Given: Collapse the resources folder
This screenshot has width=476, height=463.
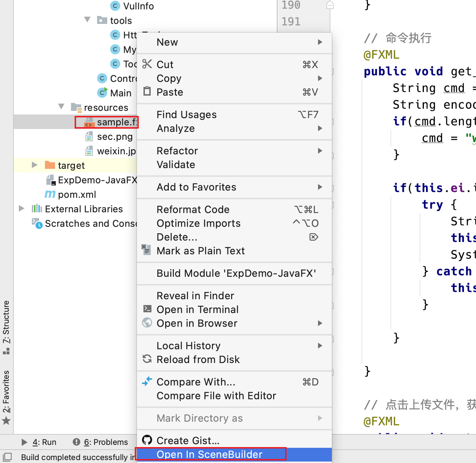Looking at the screenshot, I should [61, 107].
